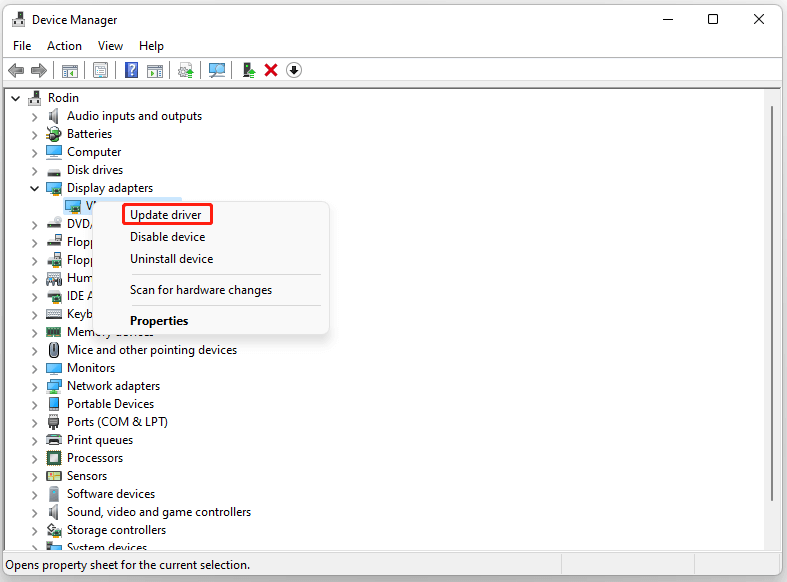Click the Batteries category icon
The image size is (787, 582).
[54, 134]
